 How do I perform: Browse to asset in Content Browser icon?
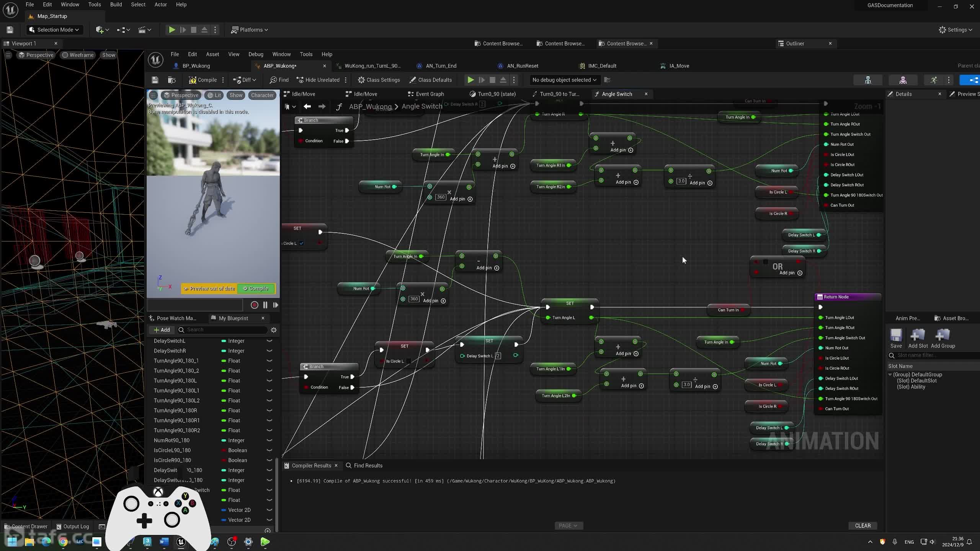coord(172,80)
